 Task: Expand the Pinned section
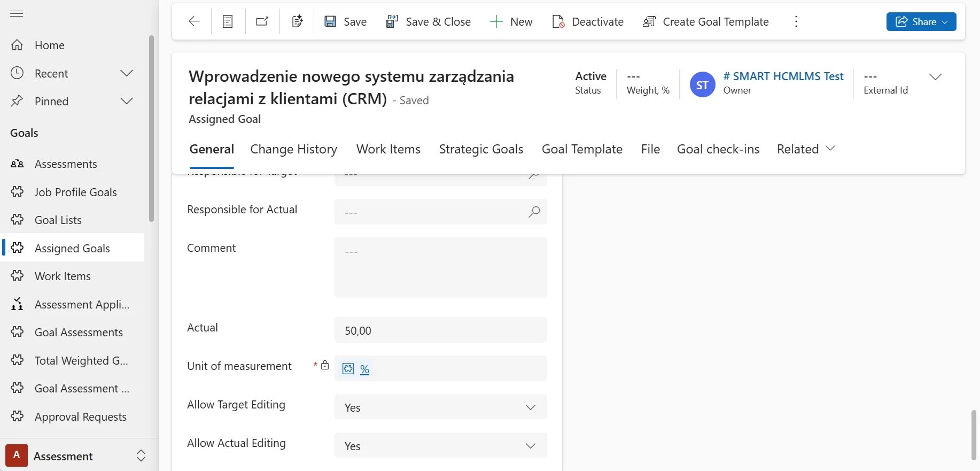click(127, 101)
